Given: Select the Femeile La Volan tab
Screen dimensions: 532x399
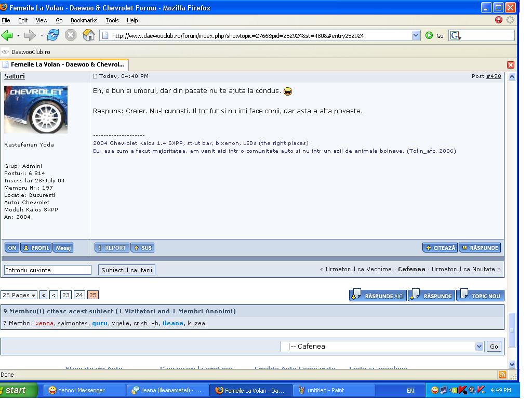Looking at the screenshot, I should pos(65,65).
